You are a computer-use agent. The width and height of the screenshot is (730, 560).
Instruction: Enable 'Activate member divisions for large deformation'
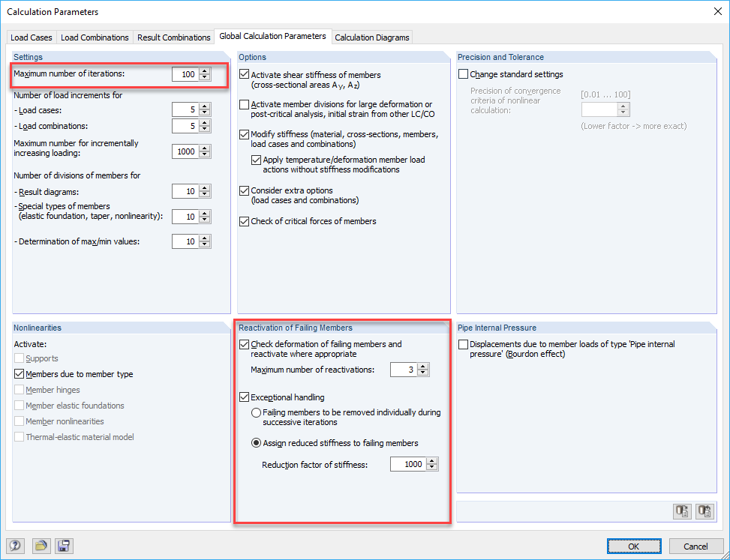(x=244, y=104)
